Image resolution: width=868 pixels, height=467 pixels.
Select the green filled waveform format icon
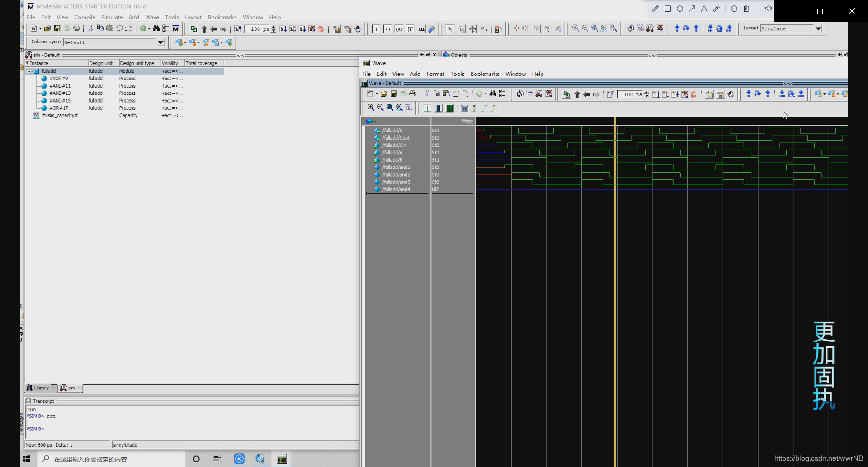tap(449, 108)
